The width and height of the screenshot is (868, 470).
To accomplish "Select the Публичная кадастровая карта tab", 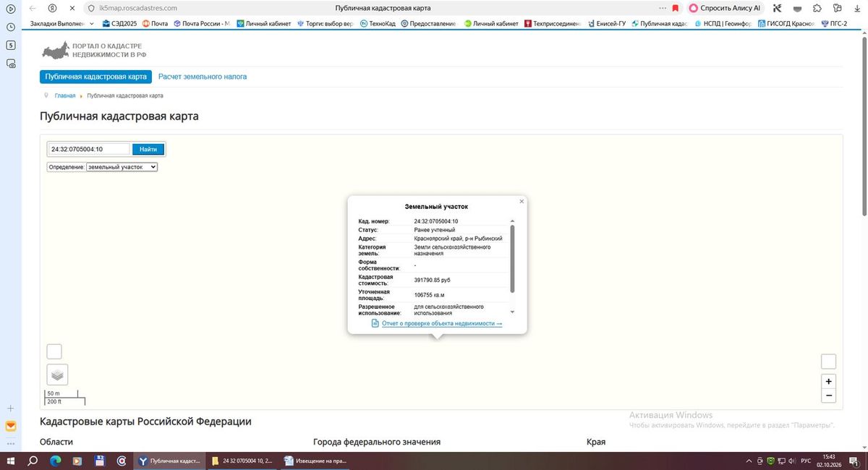I will coord(95,77).
